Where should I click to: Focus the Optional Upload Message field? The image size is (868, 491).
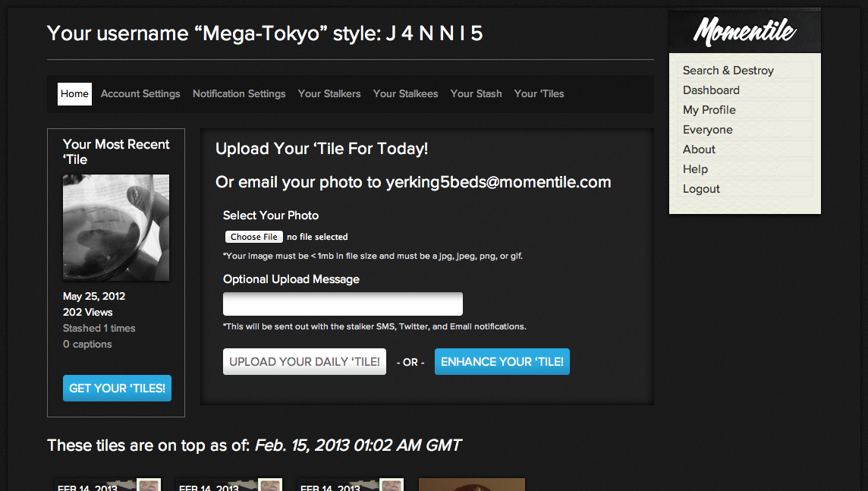click(343, 304)
